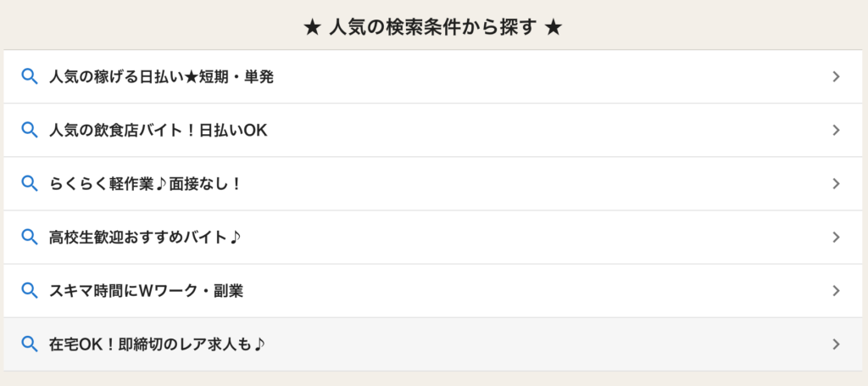Screen dimensions: 868x386
Task: Click the 人気の検索条件から探す heading
Action: [433, 28]
